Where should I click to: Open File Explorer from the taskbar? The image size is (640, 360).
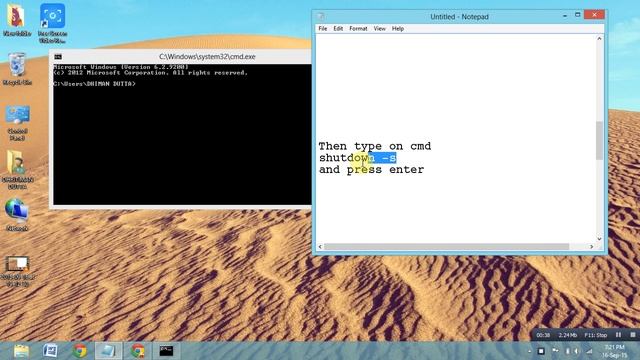(x=21, y=351)
